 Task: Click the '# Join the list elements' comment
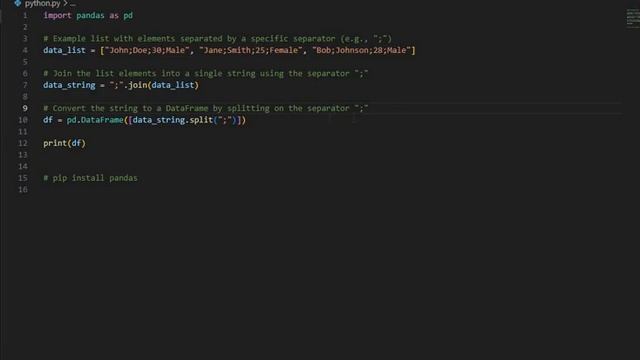click(x=206, y=73)
